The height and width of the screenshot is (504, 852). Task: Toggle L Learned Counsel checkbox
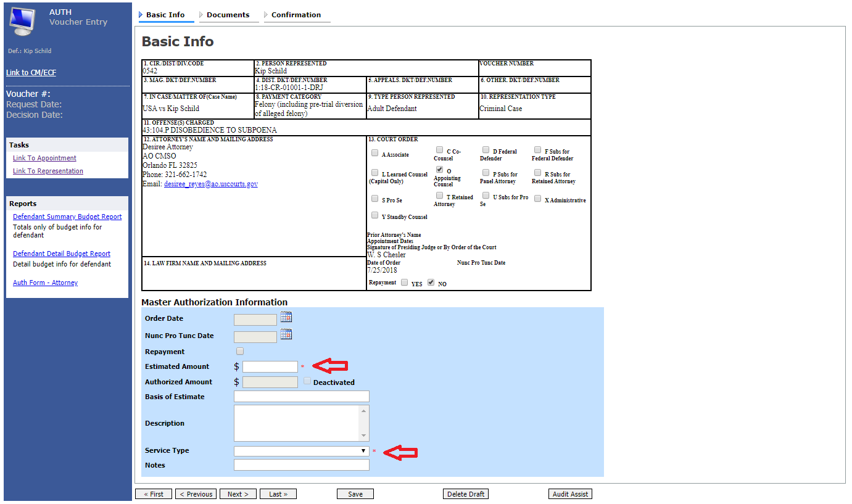click(x=375, y=173)
